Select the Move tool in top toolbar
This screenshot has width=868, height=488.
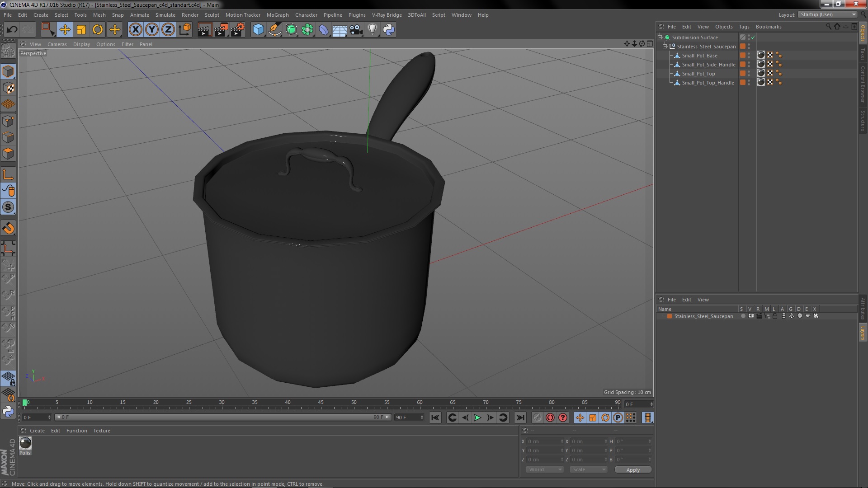[65, 30]
